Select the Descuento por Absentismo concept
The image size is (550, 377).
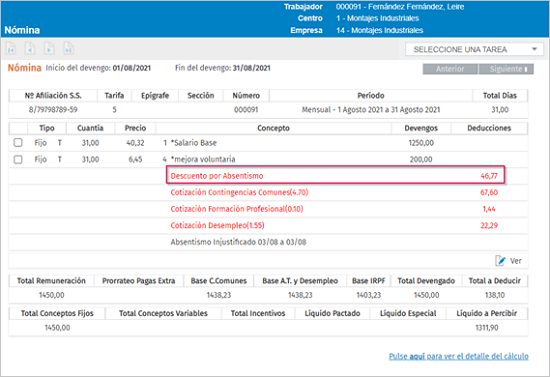click(217, 176)
